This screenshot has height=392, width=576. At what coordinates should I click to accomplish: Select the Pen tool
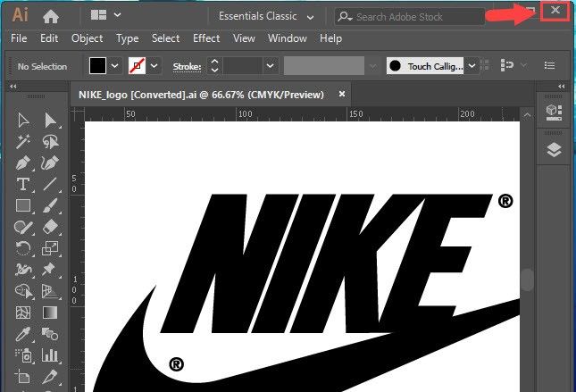(x=24, y=163)
